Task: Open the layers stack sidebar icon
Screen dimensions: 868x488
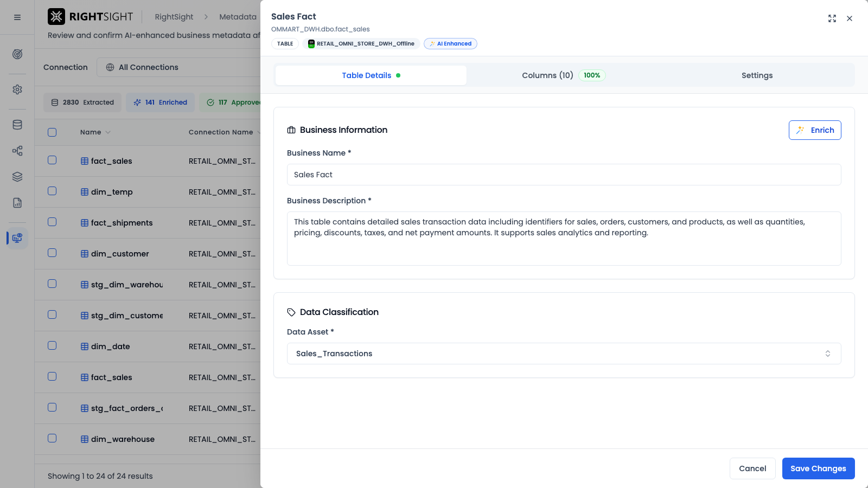Action: click(17, 177)
